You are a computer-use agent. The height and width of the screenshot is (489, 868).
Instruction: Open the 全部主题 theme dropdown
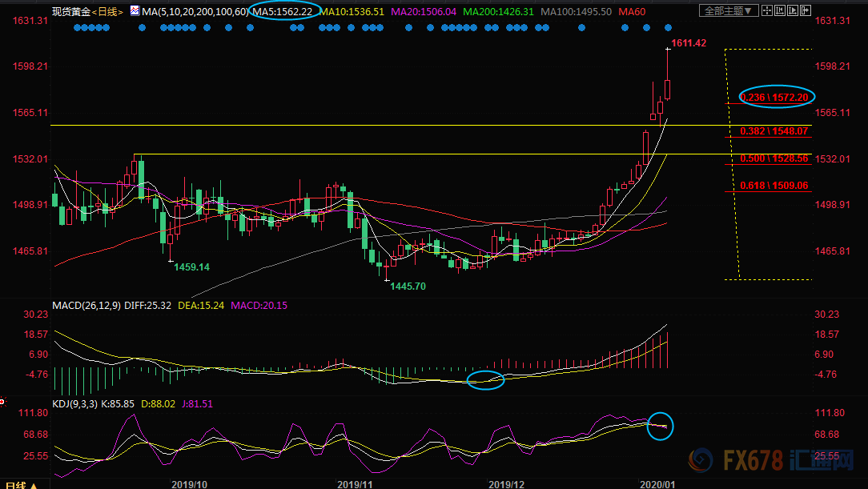(731, 11)
